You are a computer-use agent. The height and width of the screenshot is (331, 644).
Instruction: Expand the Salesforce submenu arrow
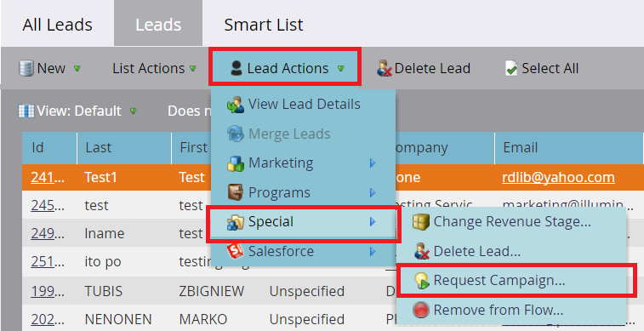point(373,251)
